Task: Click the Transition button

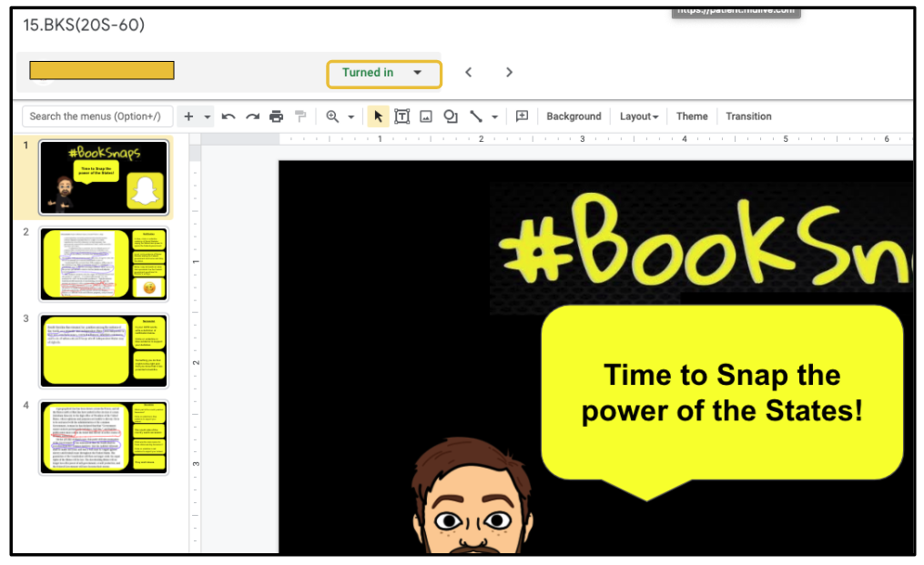Action: point(748,116)
